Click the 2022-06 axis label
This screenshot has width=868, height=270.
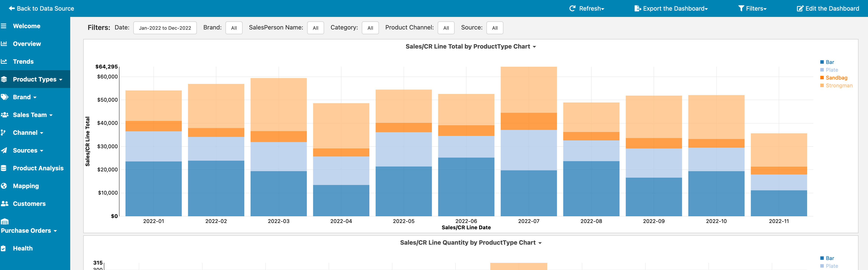(466, 221)
